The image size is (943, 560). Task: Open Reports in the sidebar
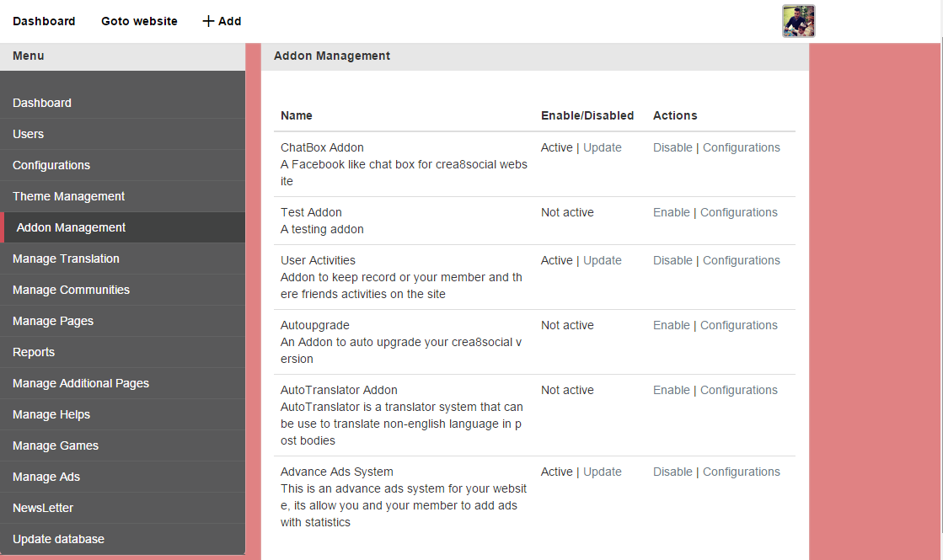(x=123, y=352)
